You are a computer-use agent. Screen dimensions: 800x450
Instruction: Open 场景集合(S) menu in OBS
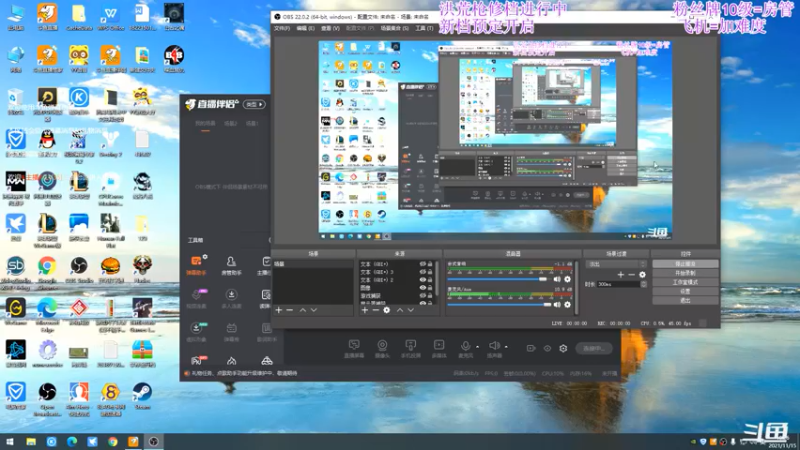pyautogui.click(x=394, y=28)
